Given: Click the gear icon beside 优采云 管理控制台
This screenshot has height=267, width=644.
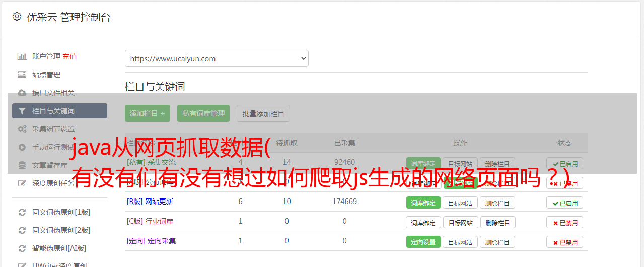Looking at the screenshot, I should [17, 17].
